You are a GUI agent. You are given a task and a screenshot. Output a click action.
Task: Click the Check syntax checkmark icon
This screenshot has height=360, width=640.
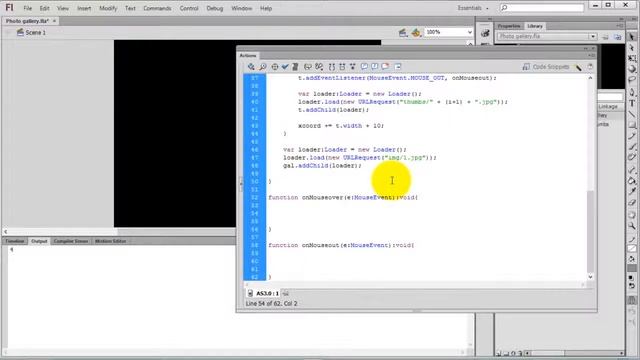285,67
